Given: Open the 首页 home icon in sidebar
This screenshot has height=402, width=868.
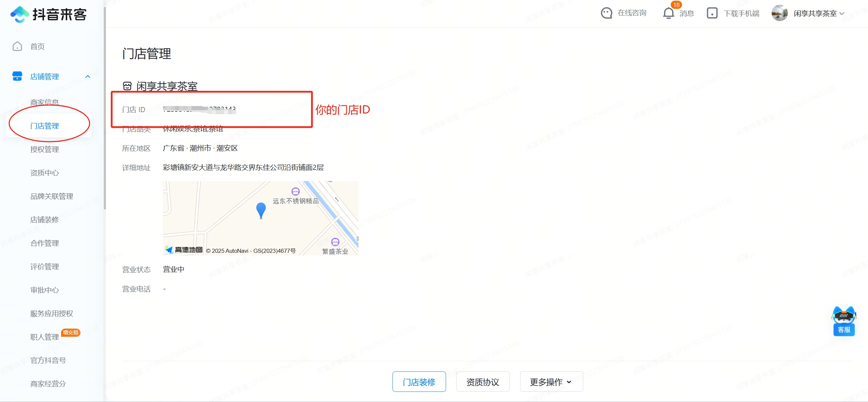Looking at the screenshot, I should tap(17, 46).
